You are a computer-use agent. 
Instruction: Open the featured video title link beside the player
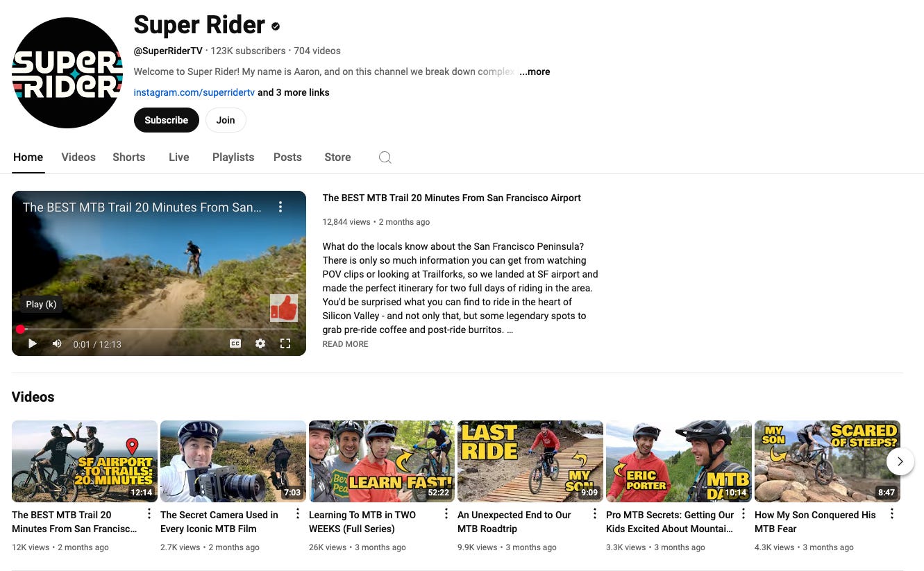pyautogui.click(x=452, y=198)
